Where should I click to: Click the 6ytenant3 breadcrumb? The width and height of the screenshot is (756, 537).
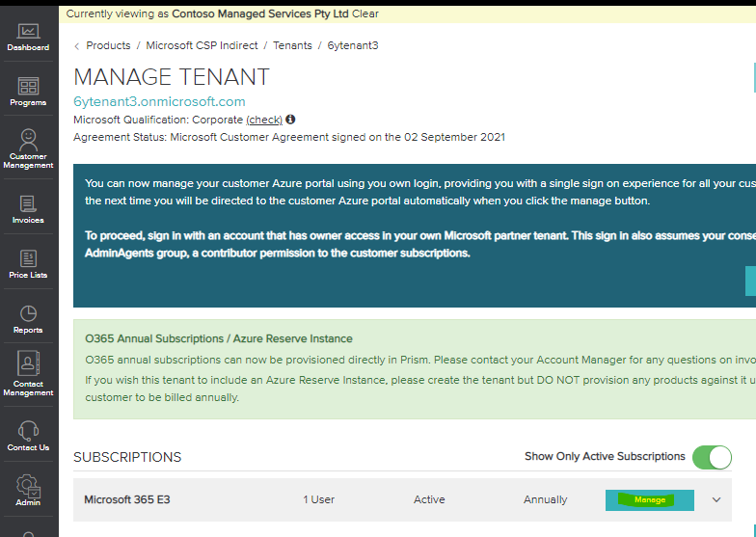pyautogui.click(x=353, y=45)
